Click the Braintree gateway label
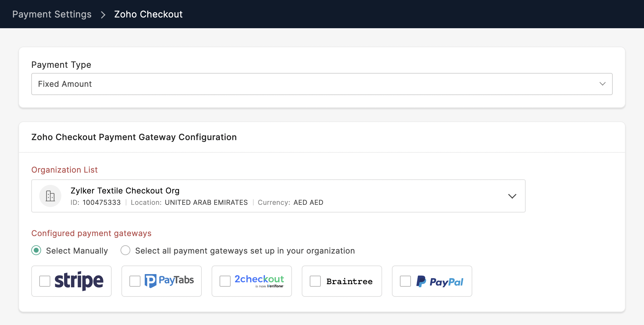The height and width of the screenshot is (325, 644). tap(350, 281)
